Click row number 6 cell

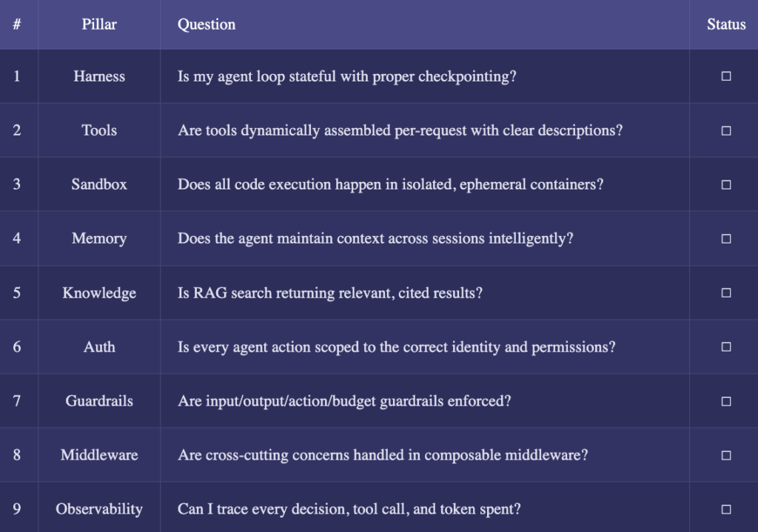pyautogui.click(x=17, y=347)
